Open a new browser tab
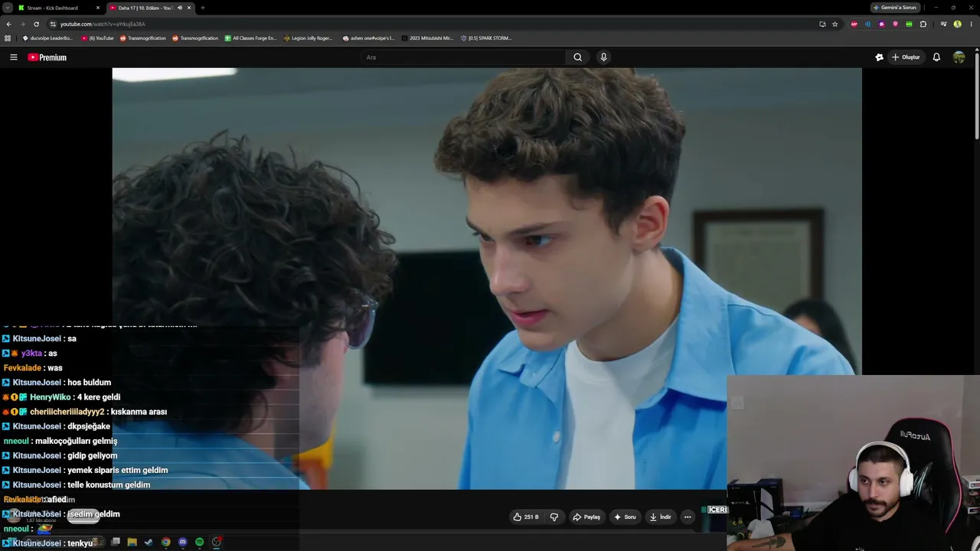The width and height of the screenshot is (980, 551). (202, 8)
